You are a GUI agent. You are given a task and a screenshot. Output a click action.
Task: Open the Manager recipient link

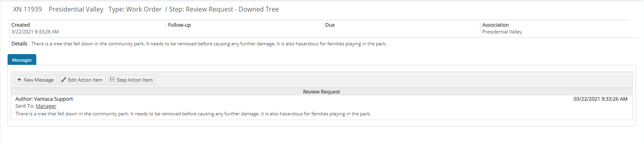coord(46,106)
